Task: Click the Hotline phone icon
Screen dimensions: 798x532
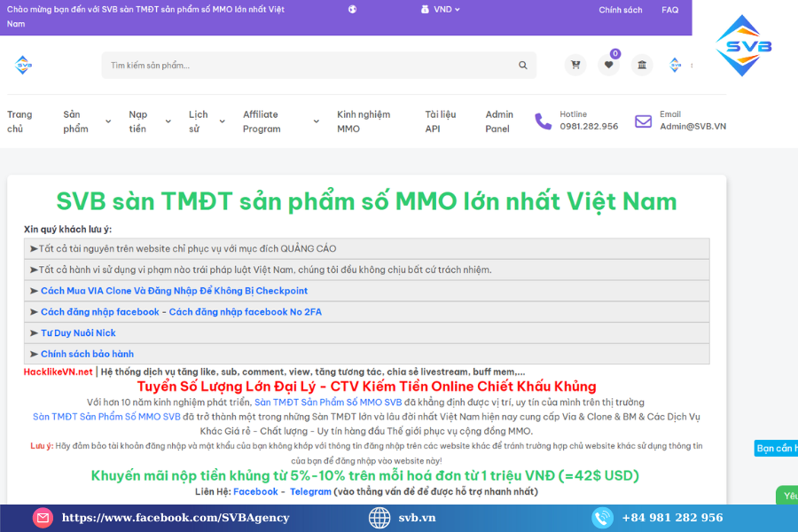Action: pos(543,121)
